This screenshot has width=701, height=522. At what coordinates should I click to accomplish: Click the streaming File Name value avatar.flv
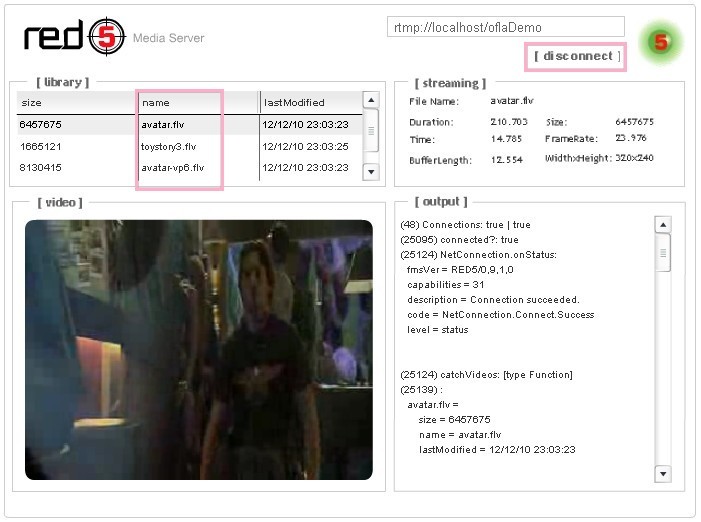(x=512, y=101)
